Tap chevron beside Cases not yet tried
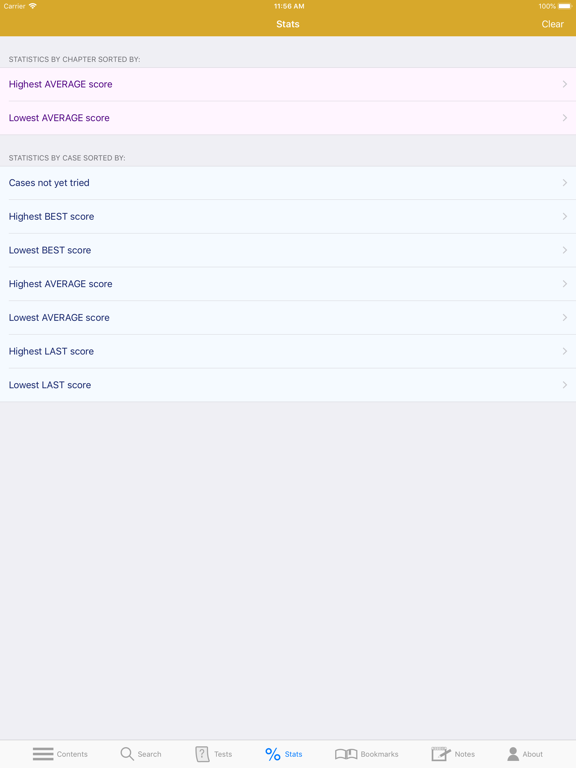This screenshot has width=576, height=768. click(565, 183)
